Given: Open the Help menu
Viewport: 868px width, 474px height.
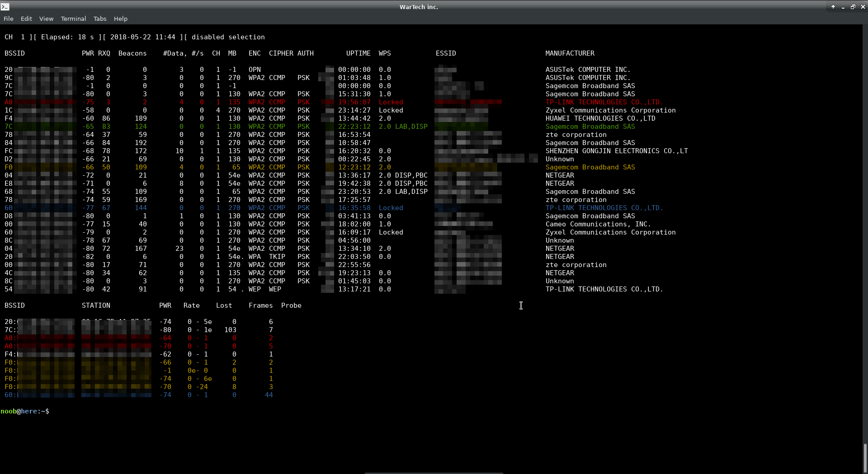Looking at the screenshot, I should (120, 19).
